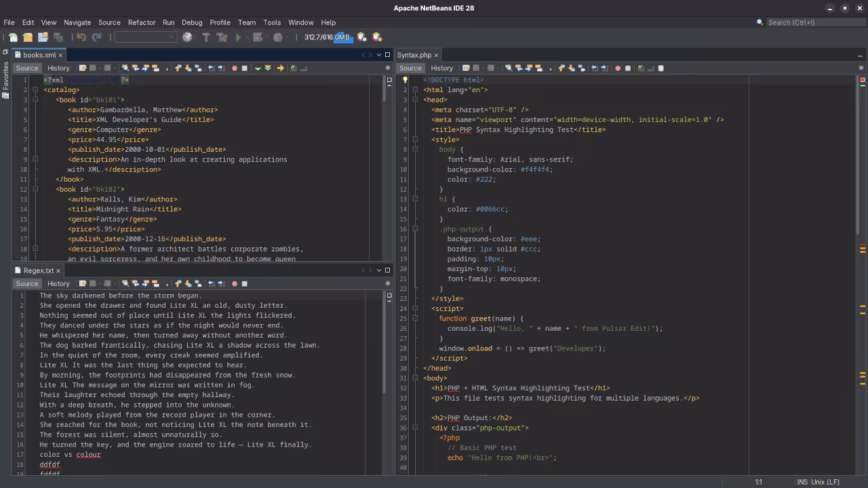868x488 pixels.
Task: Start macro recording with the red record icon
Action: pyautogui.click(x=234, y=68)
